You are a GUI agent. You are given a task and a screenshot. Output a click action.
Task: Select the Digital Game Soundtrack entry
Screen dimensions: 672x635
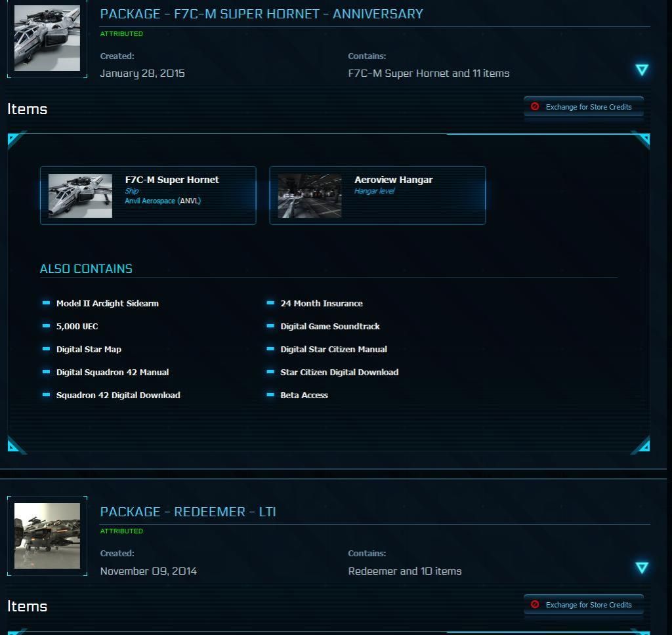[x=329, y=326]
